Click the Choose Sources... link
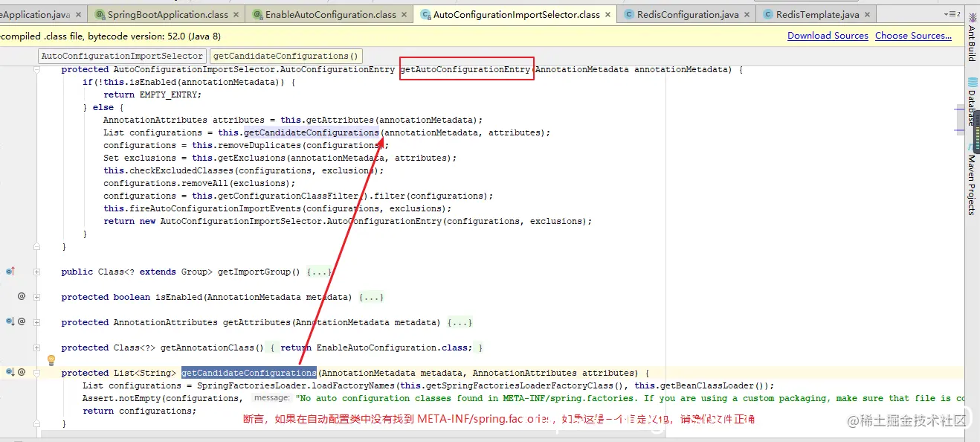Viewport: 980px width, 442px height. click(913, 36)
